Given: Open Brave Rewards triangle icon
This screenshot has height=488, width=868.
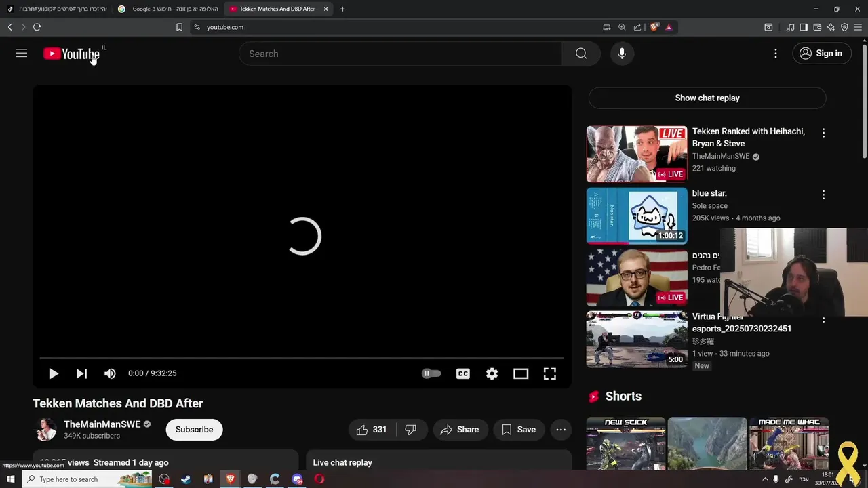Looking at the screenshot, I should [669, 27].
